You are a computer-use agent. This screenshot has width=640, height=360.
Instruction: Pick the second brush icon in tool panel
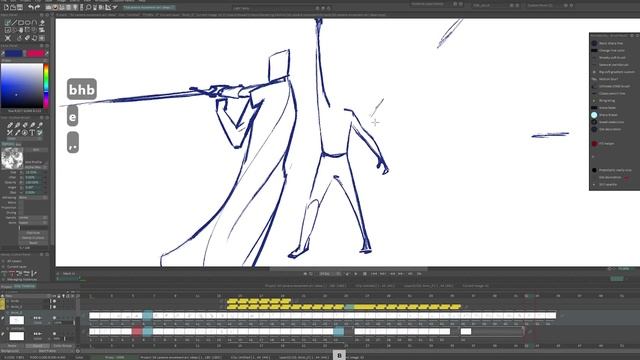pyautogui.click(x=17, y=125)
